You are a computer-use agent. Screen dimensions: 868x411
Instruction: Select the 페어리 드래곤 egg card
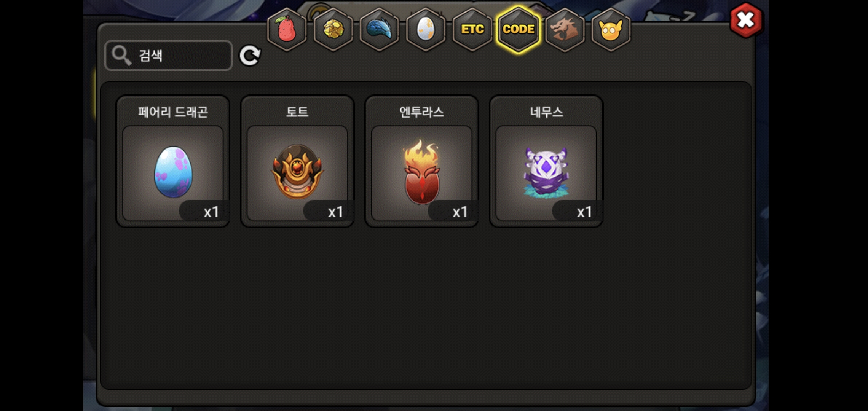[173, 161]
